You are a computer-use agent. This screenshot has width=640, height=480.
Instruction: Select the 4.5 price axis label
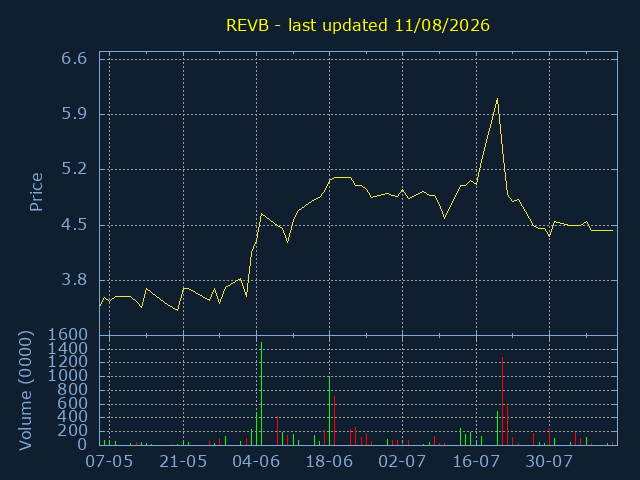click(74, 225)
